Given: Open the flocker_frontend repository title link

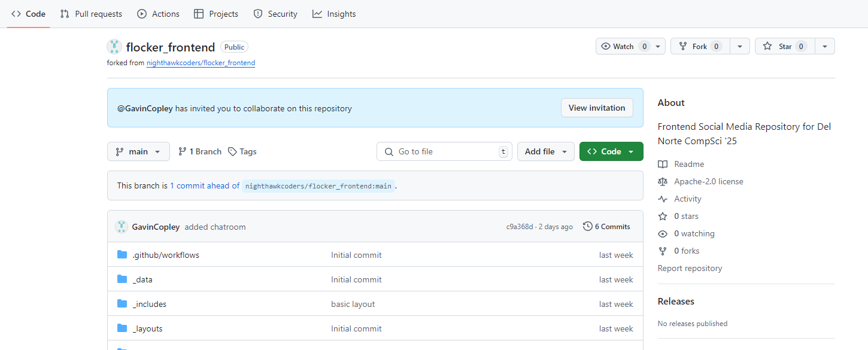Looking at the screenshot, I should 171,47.
